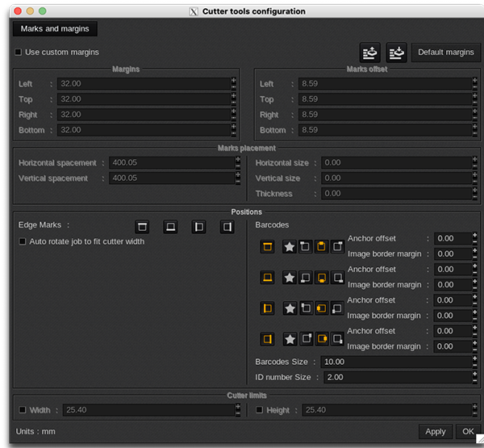Click the Default margins button
Screen dimensions: 484x448
pos(445,52)
